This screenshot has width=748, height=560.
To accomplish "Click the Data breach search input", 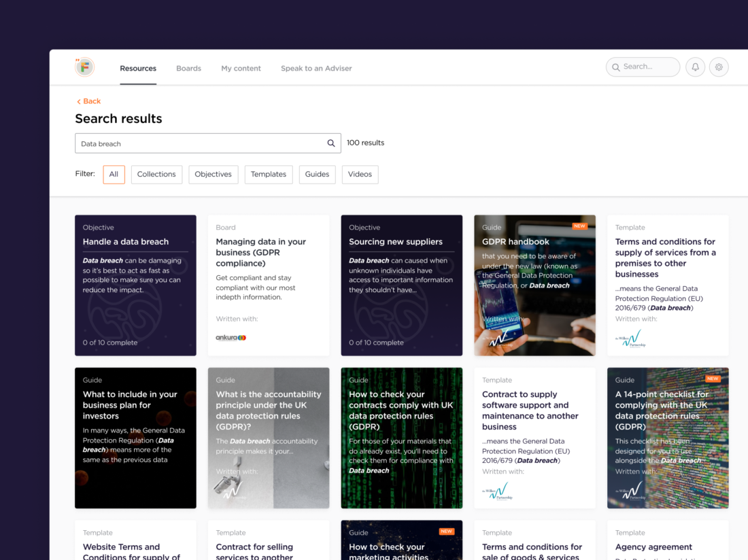I will click(208, 143).
